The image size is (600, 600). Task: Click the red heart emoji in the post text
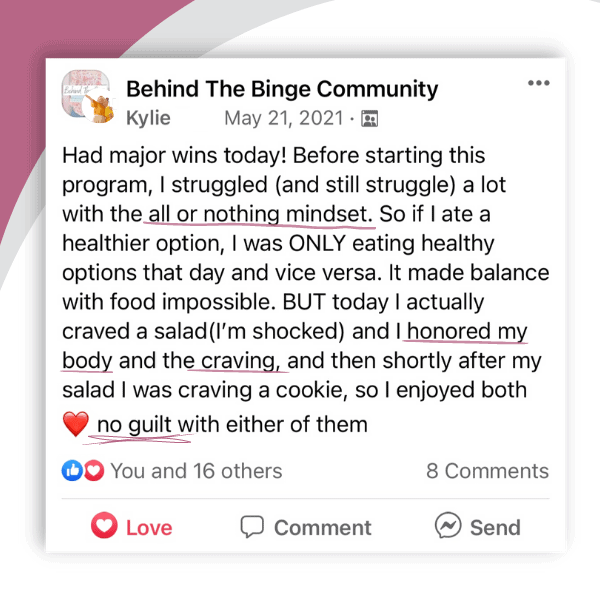tap(76, 424)
